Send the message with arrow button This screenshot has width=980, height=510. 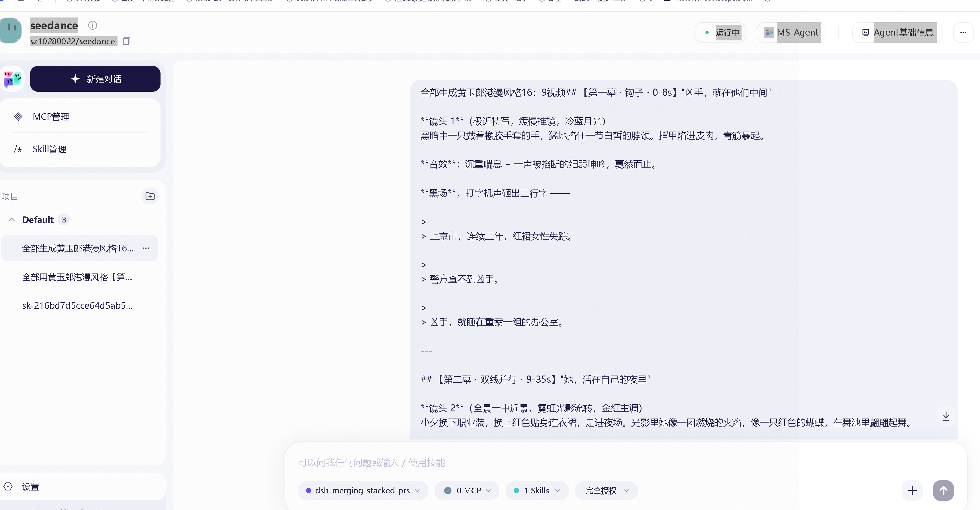tap(943, 491)
